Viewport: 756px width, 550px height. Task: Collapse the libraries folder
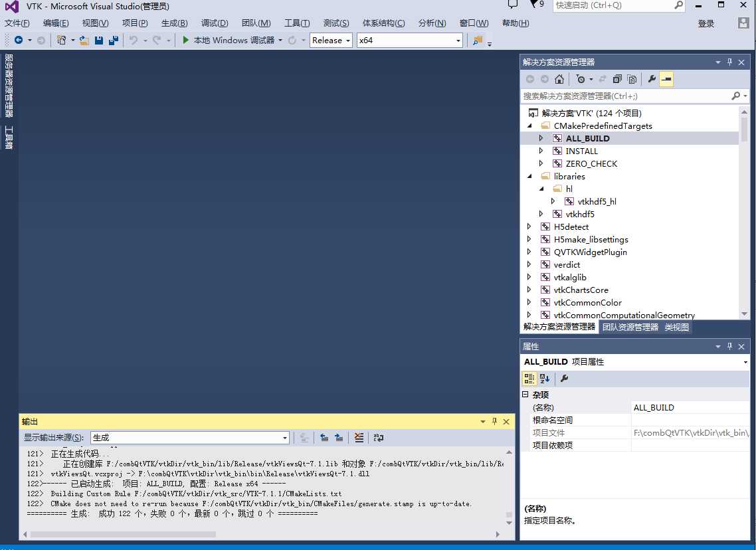pyautogui.click(x=529, y=177)
